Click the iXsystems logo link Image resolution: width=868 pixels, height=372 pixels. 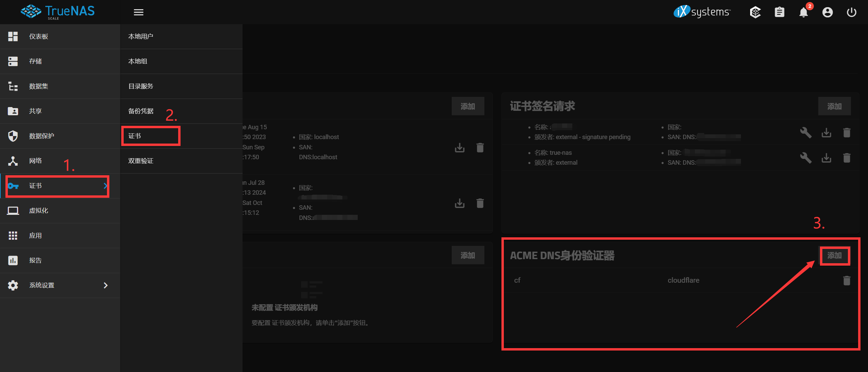pos(702,12)
